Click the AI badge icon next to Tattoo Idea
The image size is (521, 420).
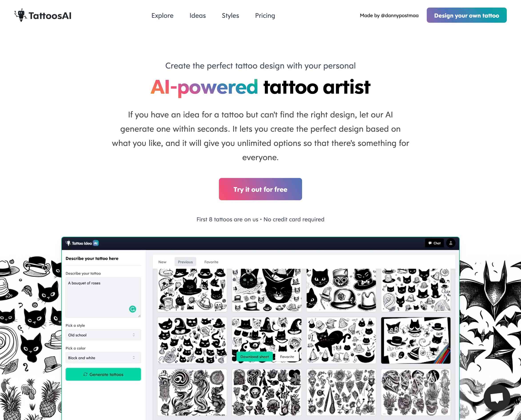pos(96,243)
